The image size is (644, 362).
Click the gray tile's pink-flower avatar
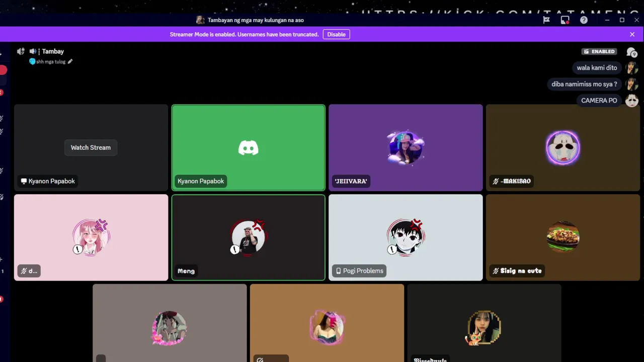tap(170, 328)
